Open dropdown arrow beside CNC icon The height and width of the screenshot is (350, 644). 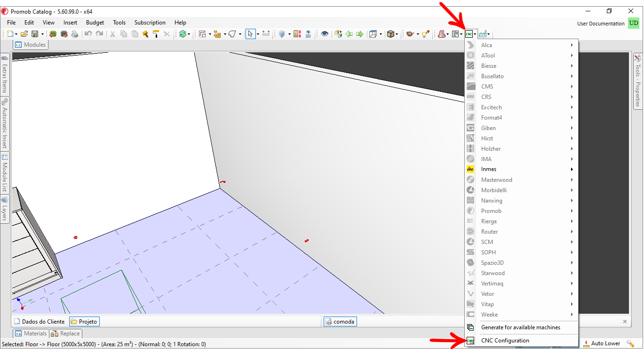point(475,34)
